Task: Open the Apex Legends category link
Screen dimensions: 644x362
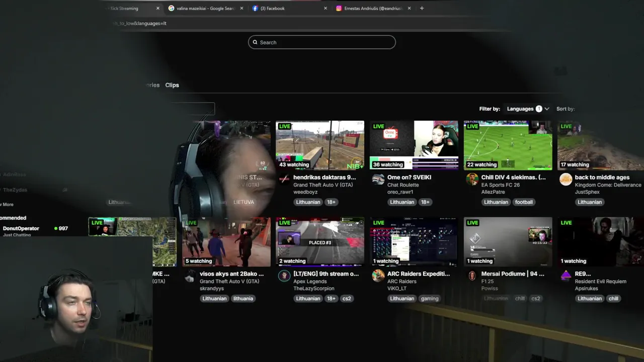Action: coord(310,282)
